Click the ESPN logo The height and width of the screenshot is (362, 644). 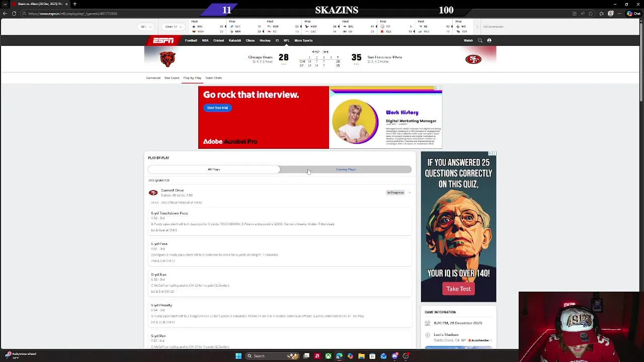coord(164,40)
